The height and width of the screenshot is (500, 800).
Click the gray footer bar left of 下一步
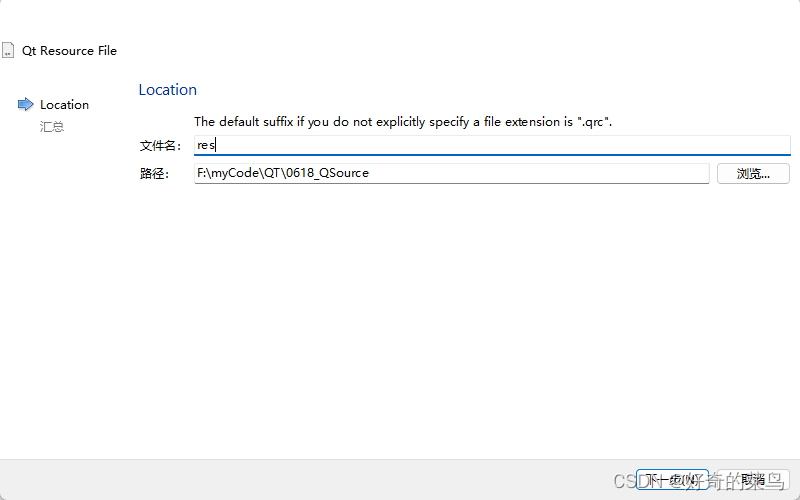pos(316,480)
